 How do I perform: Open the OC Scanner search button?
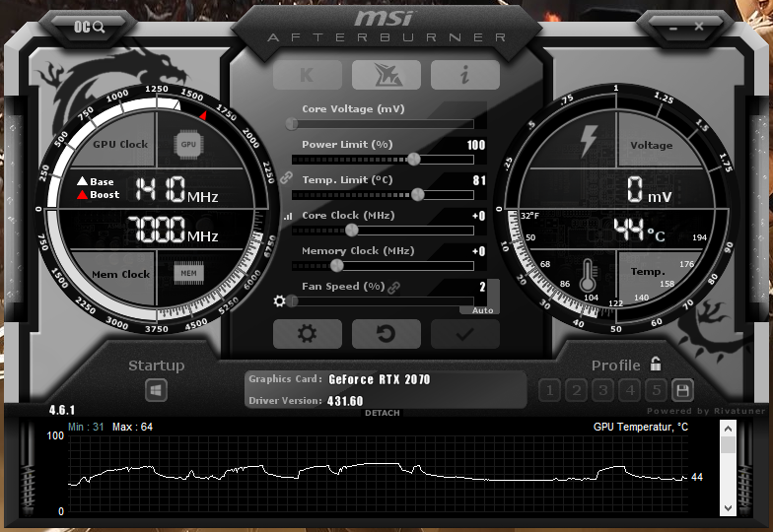pos(89,27)
